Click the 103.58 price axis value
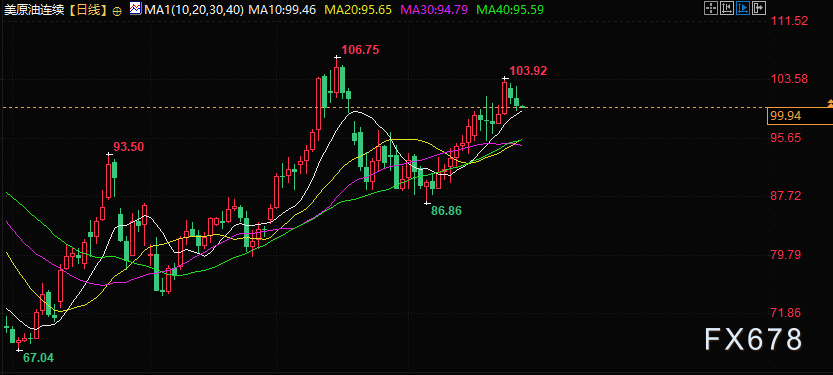Image resolution: width=833 pixels, height=375 pixels. [x=789, y=79]
